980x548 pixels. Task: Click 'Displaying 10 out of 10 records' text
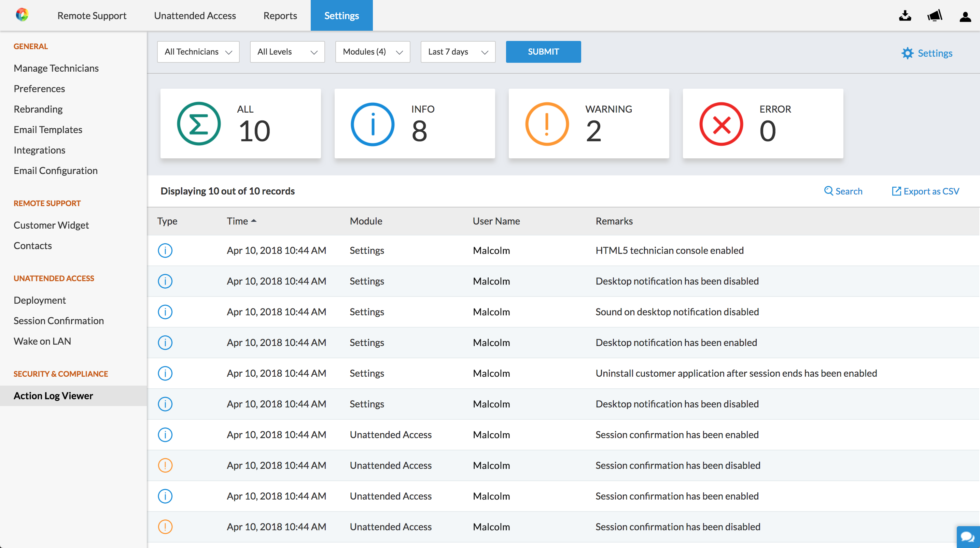pyautogui.click(x=227, y=191)
